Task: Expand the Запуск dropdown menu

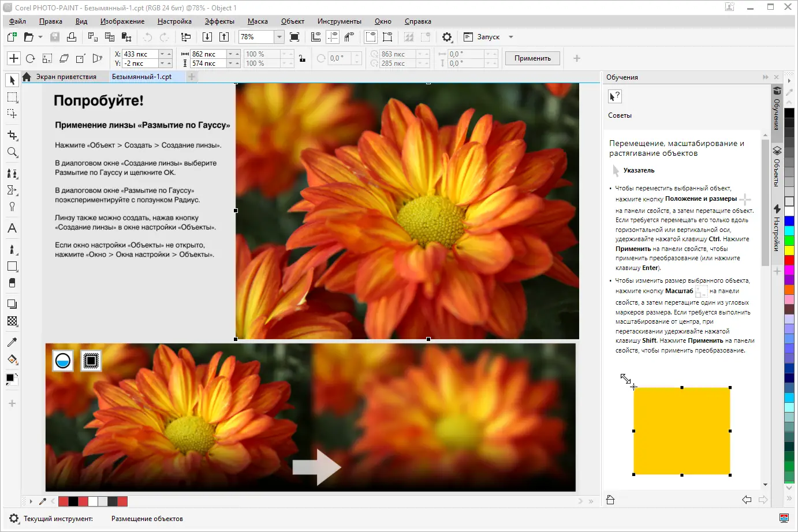Action: 510,36
